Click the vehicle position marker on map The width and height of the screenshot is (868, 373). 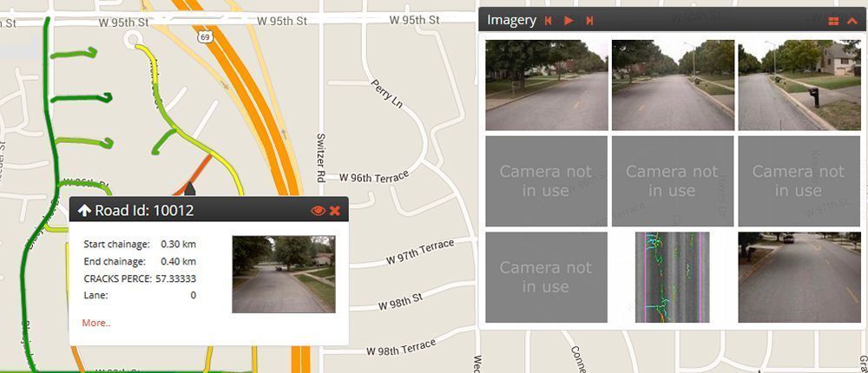click(x=190, y=189)
